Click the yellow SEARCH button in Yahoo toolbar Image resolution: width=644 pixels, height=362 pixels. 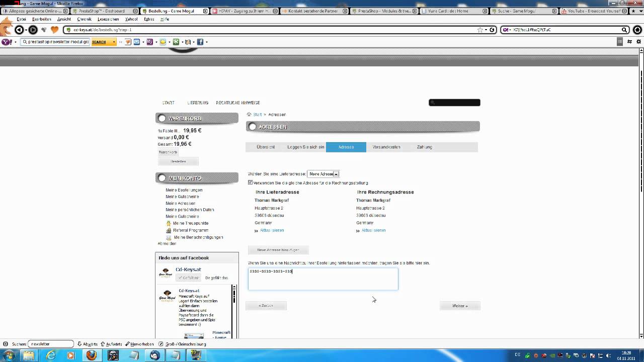pos(101,42)
